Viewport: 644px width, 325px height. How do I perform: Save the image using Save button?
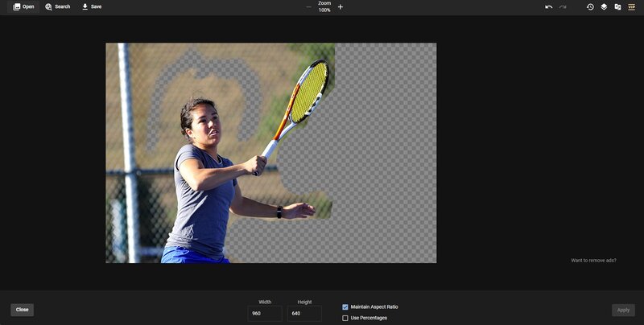92,6
